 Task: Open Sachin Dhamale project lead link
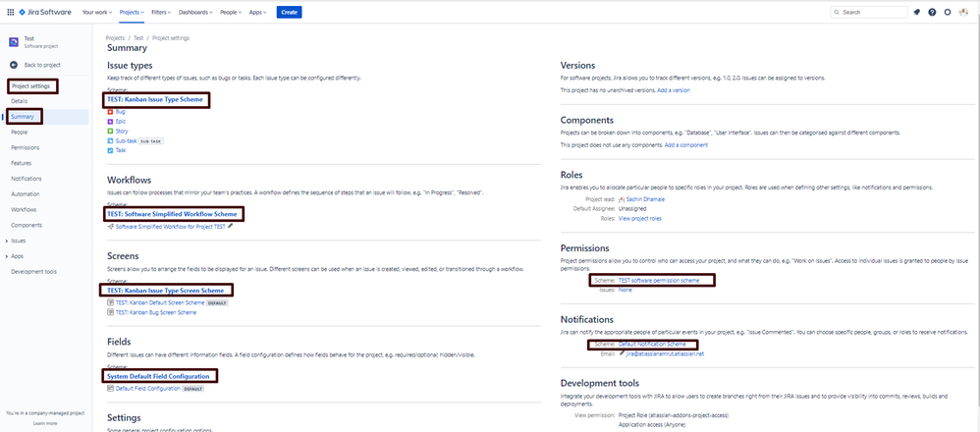pyautogui.click(x=645, y=198)
